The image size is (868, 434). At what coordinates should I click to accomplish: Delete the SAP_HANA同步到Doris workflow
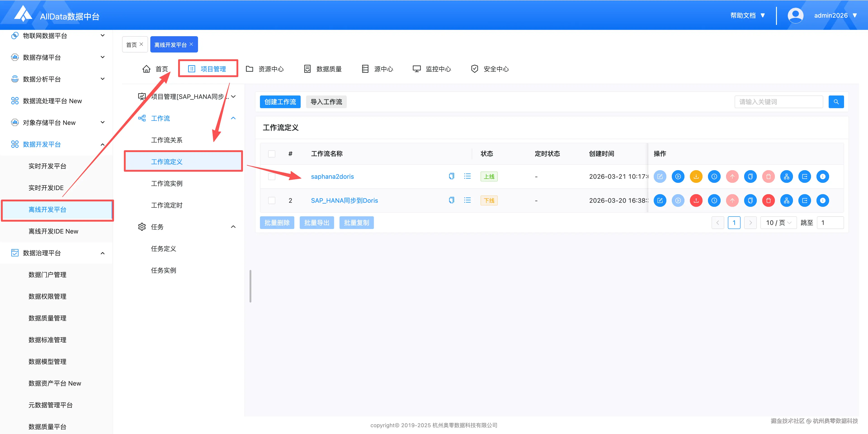pos(768,201)
